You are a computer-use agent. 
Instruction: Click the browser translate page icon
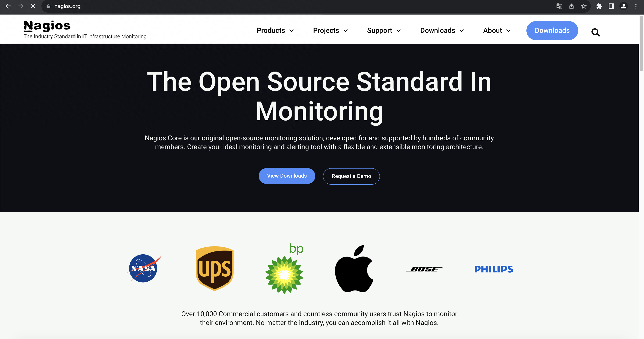[559, 6]
